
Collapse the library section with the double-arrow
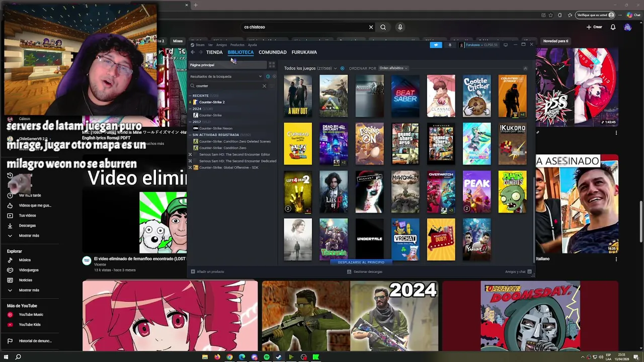[x=525, y=68]
